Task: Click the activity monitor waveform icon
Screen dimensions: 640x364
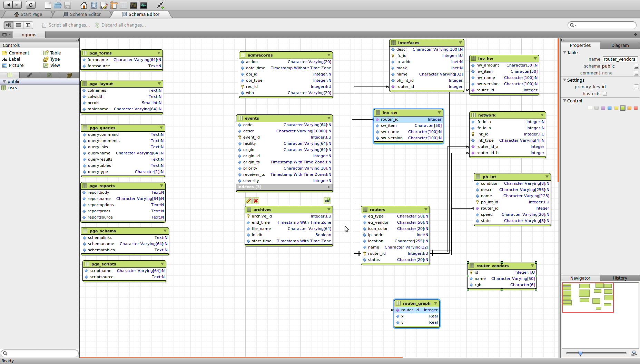Action: coord(144,5)
